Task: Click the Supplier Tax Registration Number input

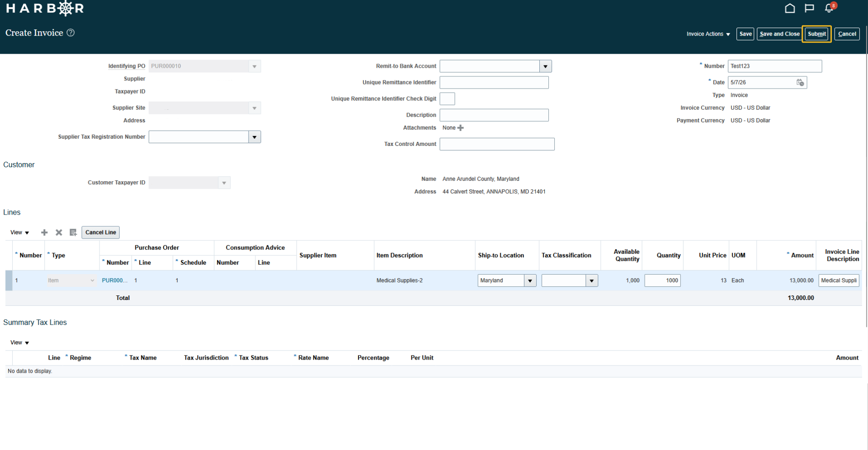Action: tap(199, 137)
